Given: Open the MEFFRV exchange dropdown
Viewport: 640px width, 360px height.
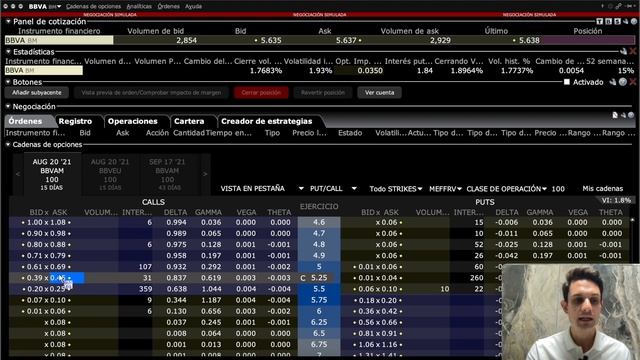Looking at the screenshot, I should [445, 189].
